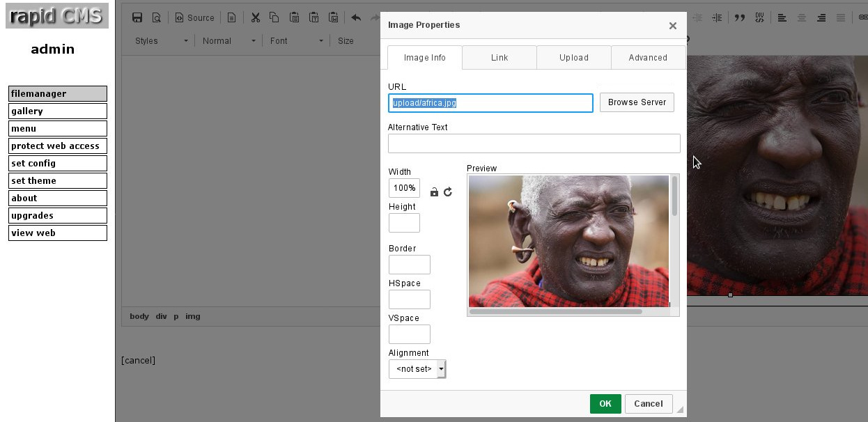Click the Undo arrow icon
The height and width of the screenshot is (422, 868).
tap(356, 18)
